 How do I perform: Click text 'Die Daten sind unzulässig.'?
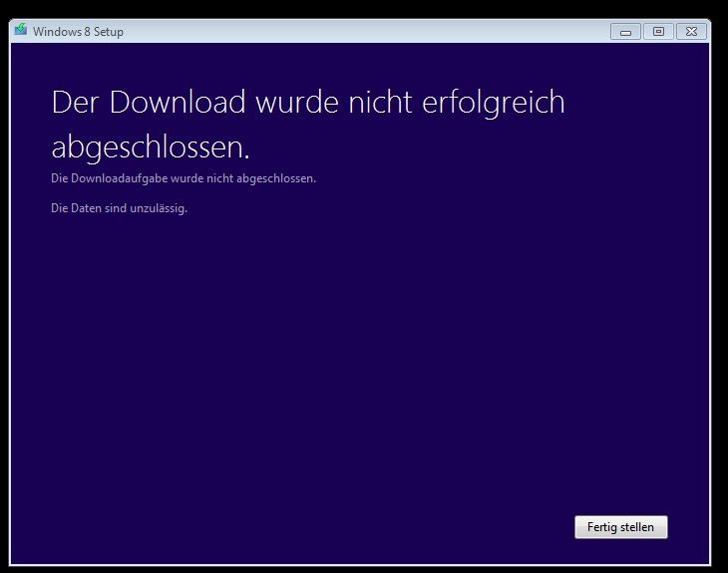pyautogui.click(x=120, y=208)
